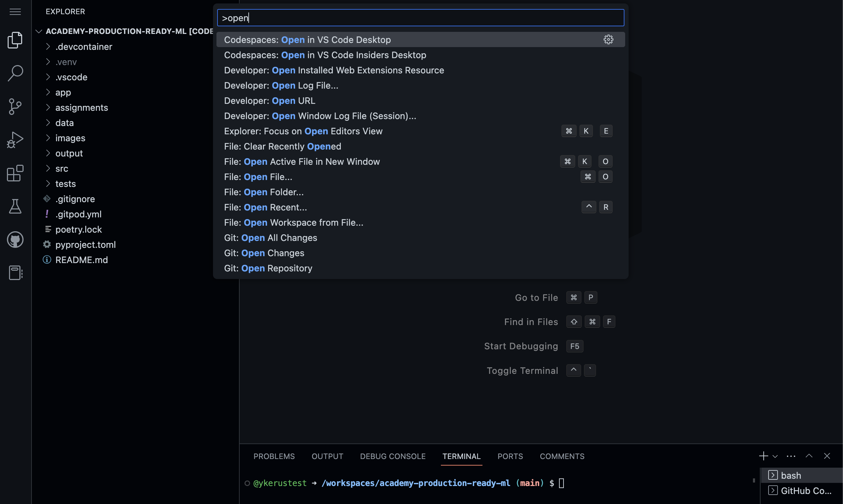This screenshot has height=504, width=843.
Task: Run the File: Open Folder... command
Action: pos(264,192)
